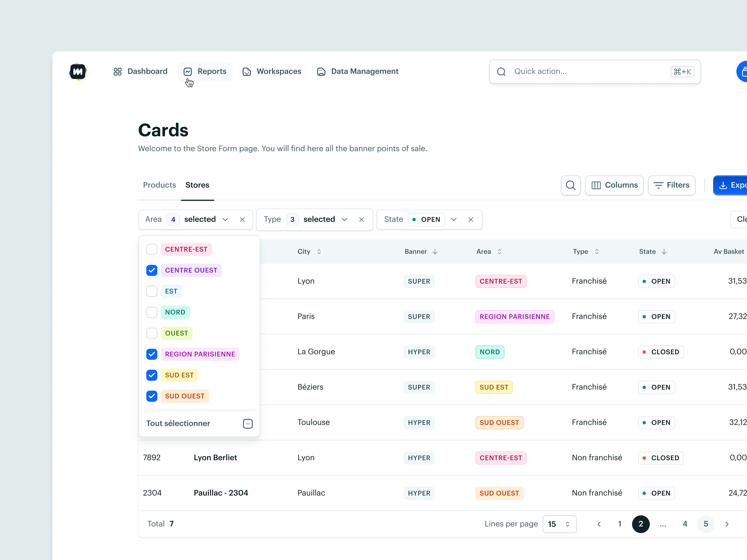Navigate to page 4 in pagination
Screen dimensions: 747x560
[x=685, y=524]
